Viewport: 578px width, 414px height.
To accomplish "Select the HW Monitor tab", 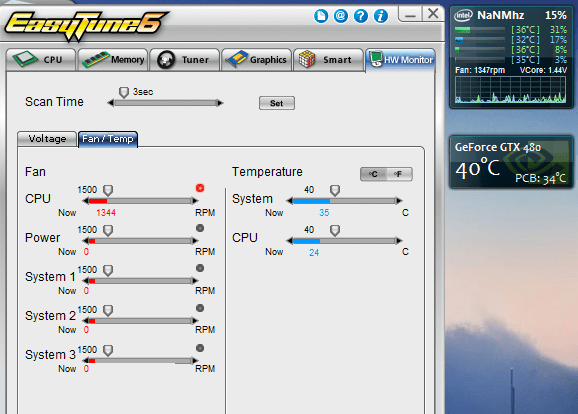I will pos(401,59).
